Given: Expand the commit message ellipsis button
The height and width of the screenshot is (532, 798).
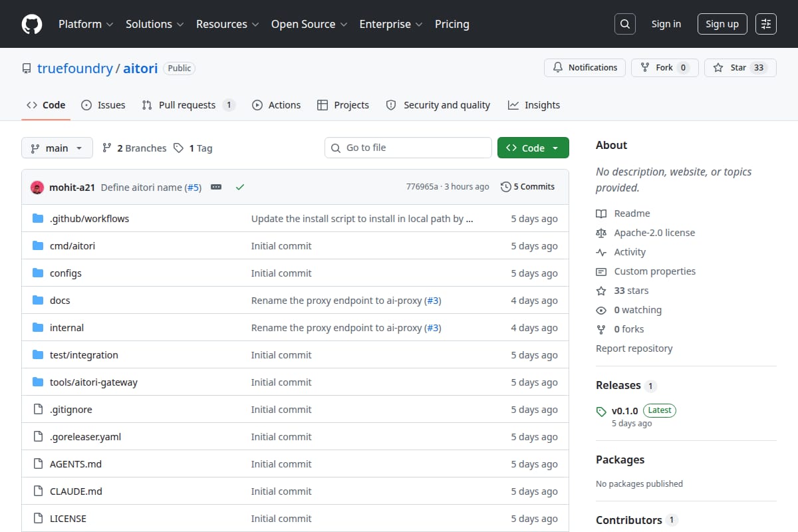Looking at the screenshot, I should click(x=216, y=187).
